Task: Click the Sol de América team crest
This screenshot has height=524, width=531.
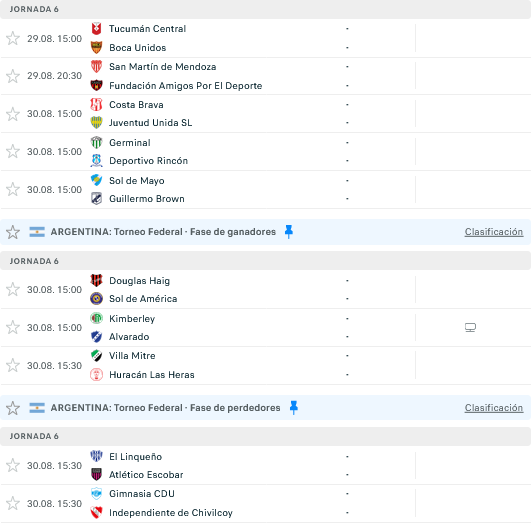Action: (x=97, y=299)
